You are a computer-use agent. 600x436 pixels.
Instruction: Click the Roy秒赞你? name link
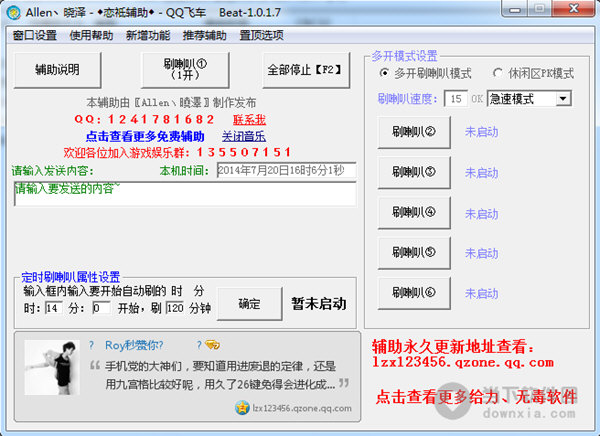[x=134, y=345]
